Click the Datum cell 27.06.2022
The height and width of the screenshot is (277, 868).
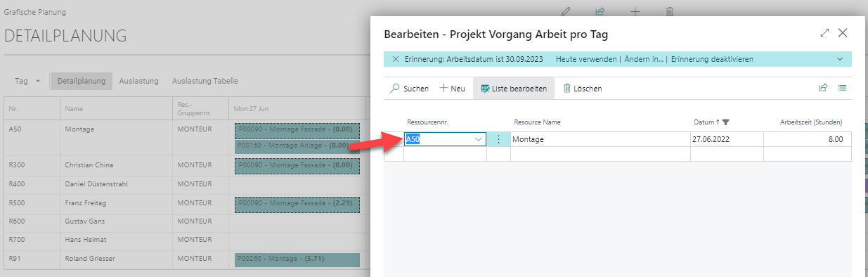coord(727,139)
